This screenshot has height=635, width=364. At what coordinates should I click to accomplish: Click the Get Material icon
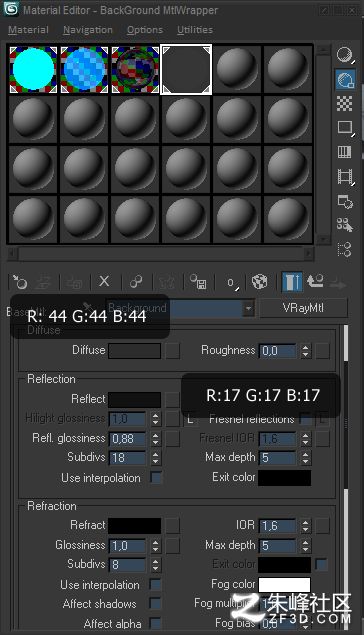[x=19, y=281]
